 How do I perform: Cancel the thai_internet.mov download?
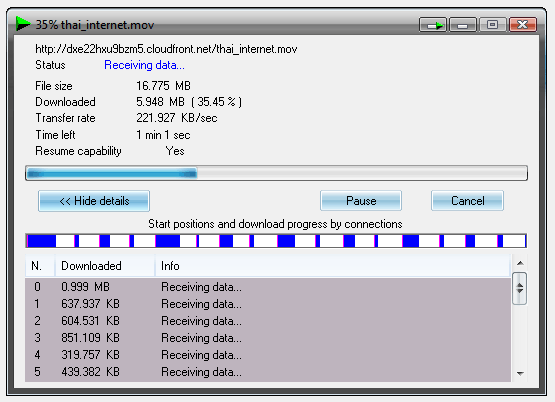click(x=467, y=201)
